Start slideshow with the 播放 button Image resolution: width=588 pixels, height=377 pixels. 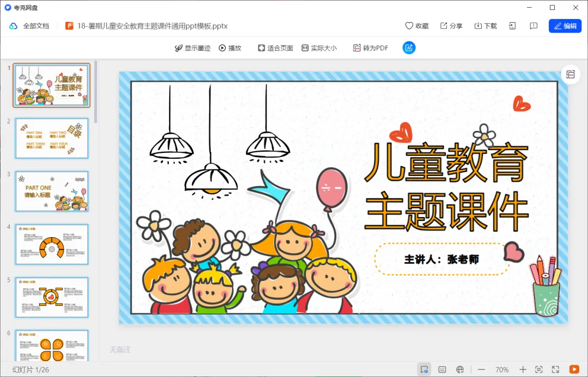coord(230,48)
